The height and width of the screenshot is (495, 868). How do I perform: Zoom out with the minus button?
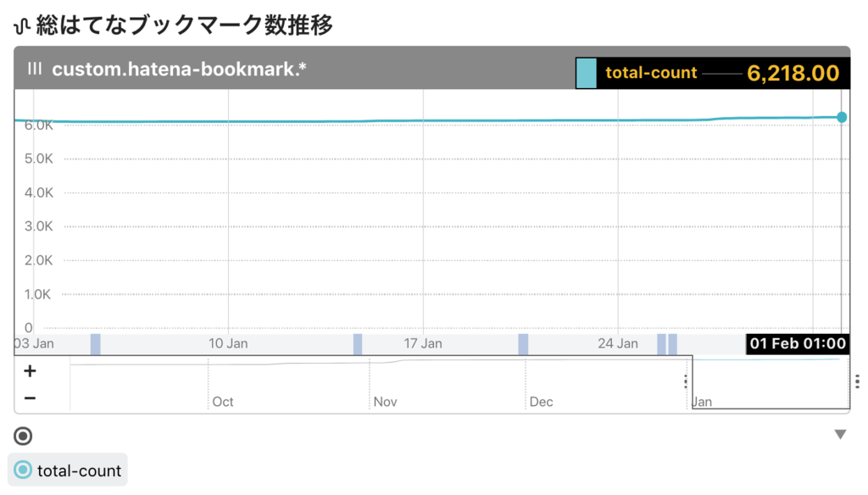pos(30,398)
